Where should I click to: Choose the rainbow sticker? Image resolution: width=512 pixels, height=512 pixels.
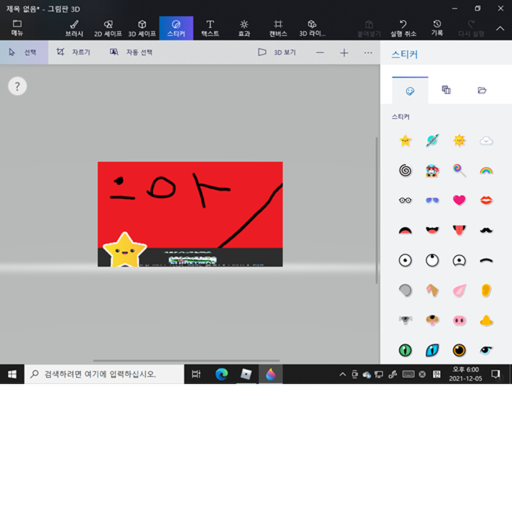486,171
